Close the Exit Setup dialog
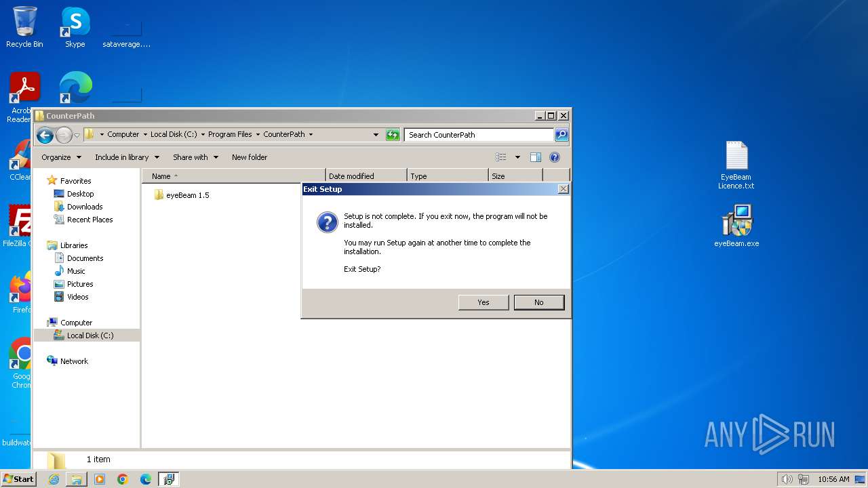This screenshot has width=868, height=488. pyautogui.click(x=563, y=189)
